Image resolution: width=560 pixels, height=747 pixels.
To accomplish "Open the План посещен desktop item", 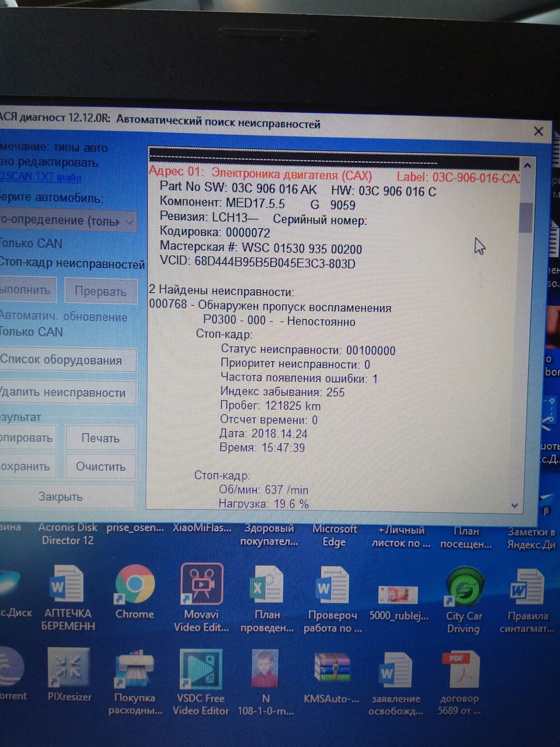I will (466, 537).
